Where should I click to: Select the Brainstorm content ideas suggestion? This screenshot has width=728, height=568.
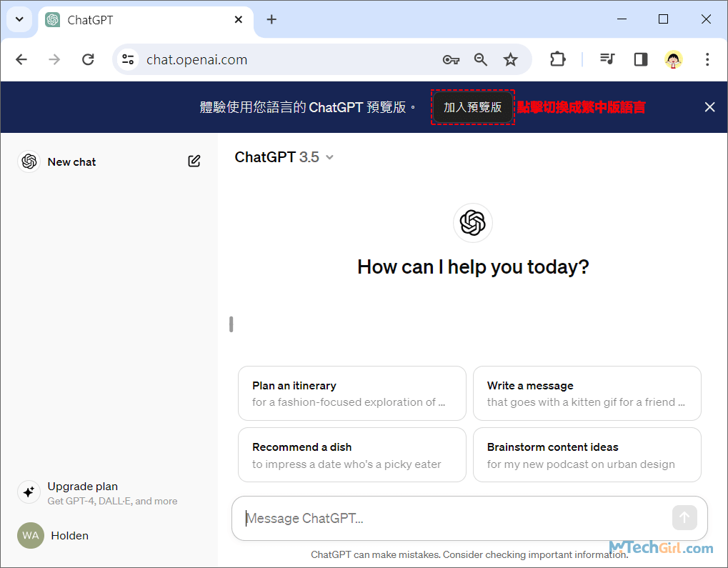[x=587, y=454]
